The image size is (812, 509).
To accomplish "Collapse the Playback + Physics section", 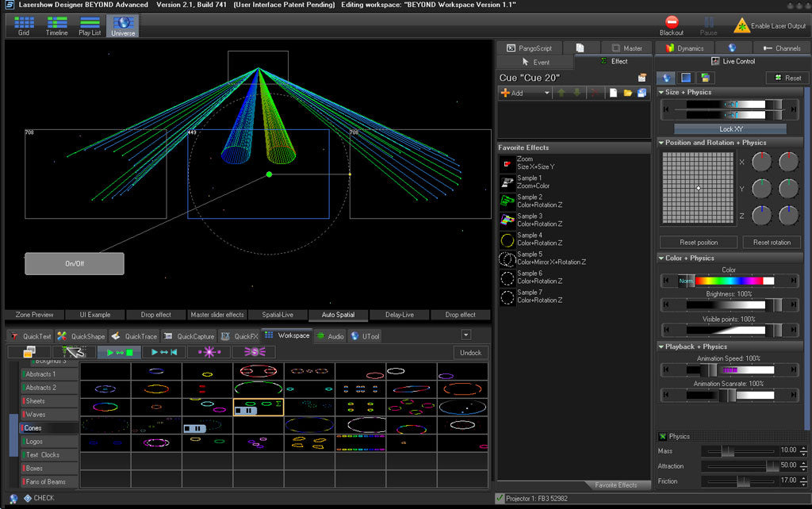I will pos(662,347).
